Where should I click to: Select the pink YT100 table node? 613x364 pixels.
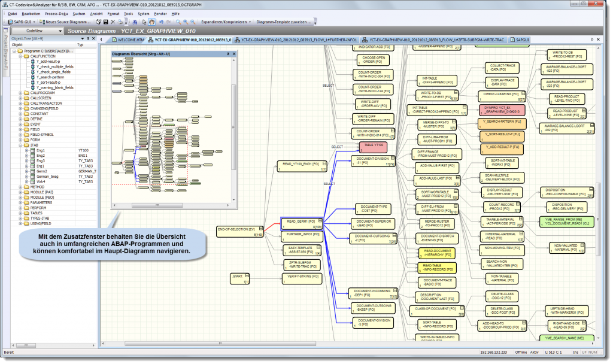373,147
